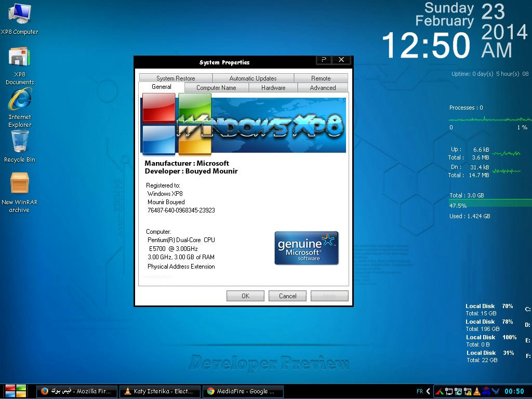Click the help question mark button in System Properties
532x399 pixels.
[x=324, y=60]
